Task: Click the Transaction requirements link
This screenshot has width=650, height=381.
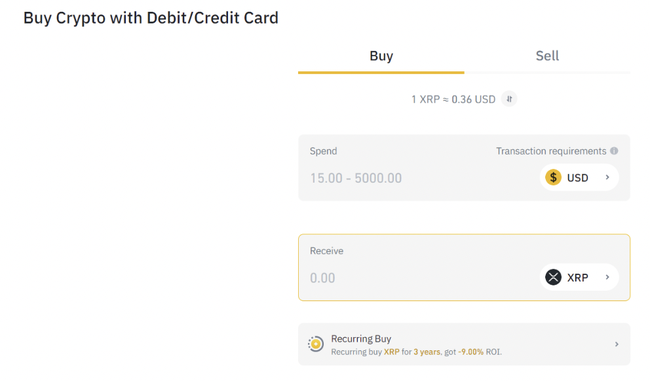Action: [551, 151]
